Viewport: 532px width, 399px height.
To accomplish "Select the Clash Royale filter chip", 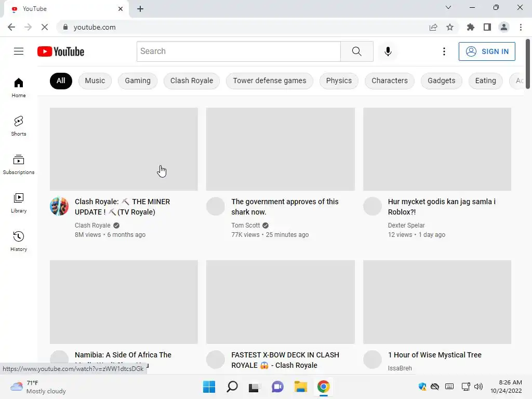I will (192, 81).
